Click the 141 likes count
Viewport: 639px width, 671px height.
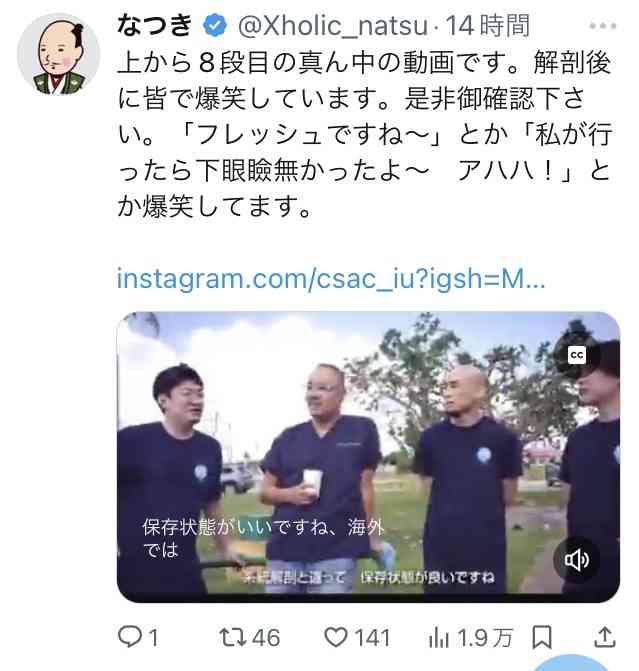372,638
